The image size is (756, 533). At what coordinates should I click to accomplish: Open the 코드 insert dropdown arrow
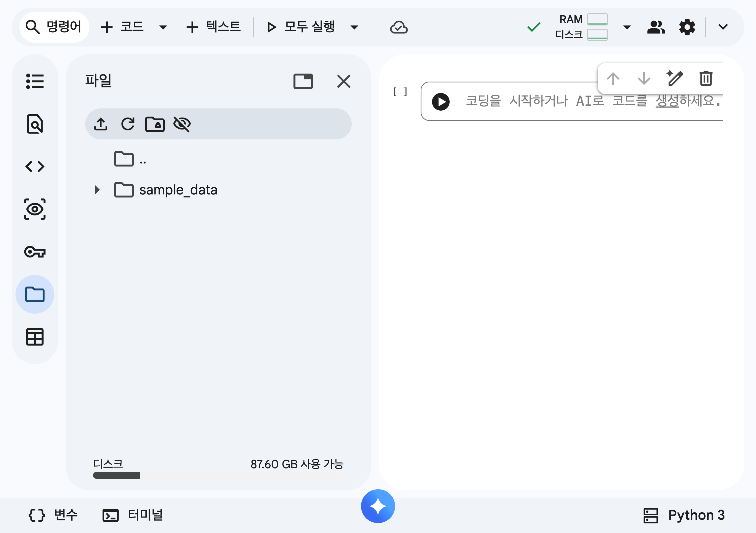pyautogui.click(x=163, y=27)
